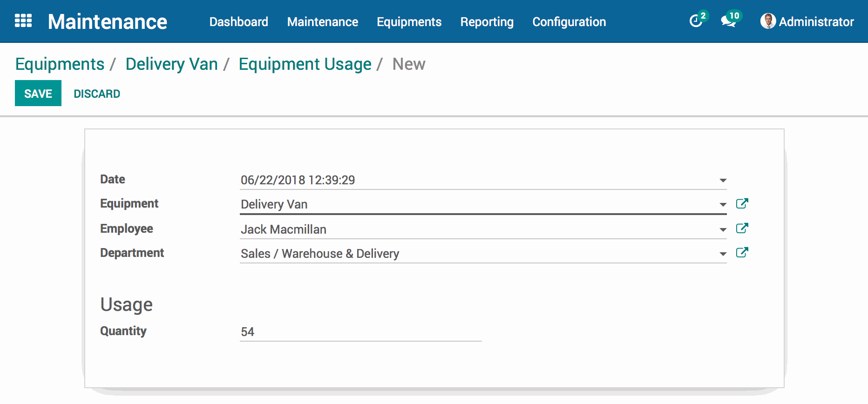
Task: Open the Maintenance menu item
Action: (x=323, y=22)
